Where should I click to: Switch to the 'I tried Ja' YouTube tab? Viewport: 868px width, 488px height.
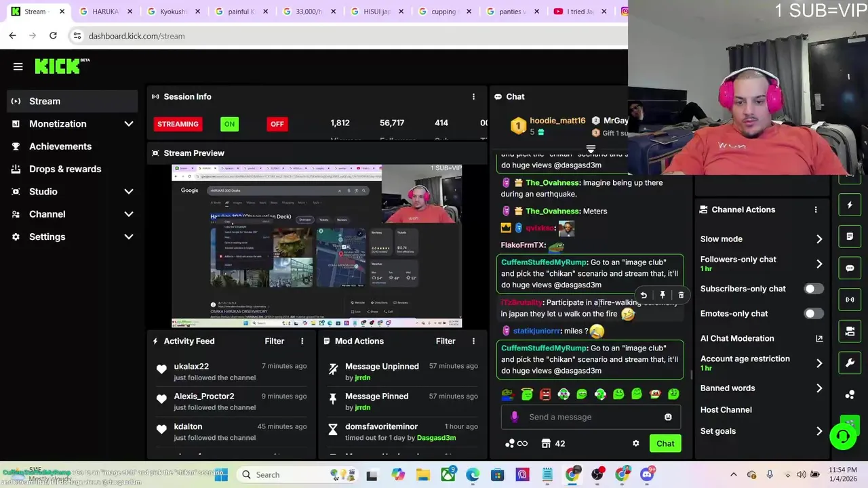click(580, 12)
